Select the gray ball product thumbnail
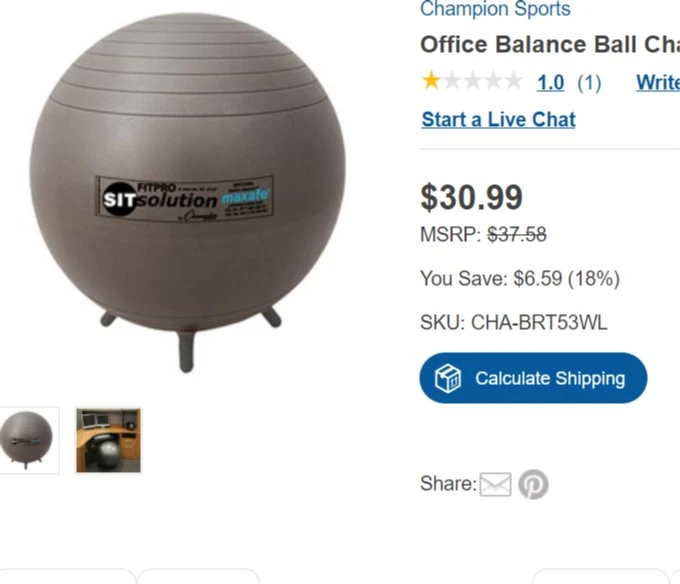 pos(27,440)
